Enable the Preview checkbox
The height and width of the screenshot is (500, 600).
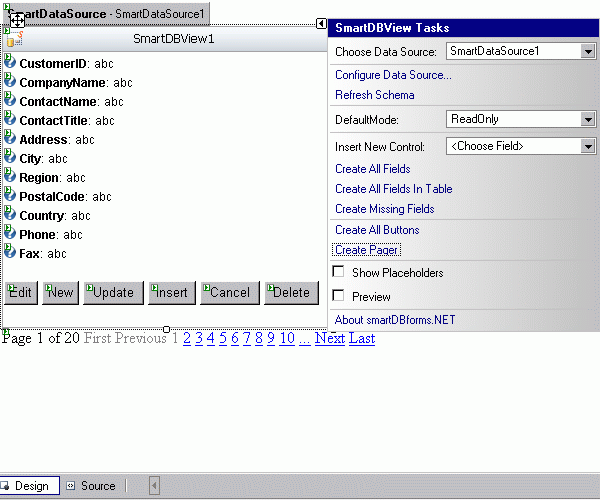pos(338,295)
